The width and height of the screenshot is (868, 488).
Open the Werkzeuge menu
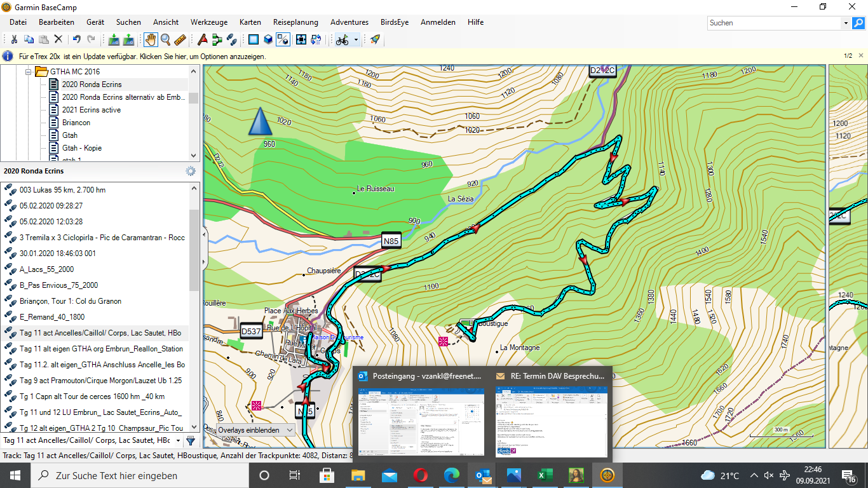pyautogui.click(x=210, y=22)
